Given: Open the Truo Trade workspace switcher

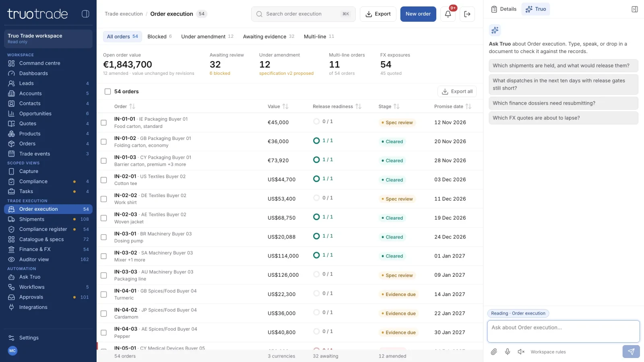Looking at the screenshot, I should 48,39.
